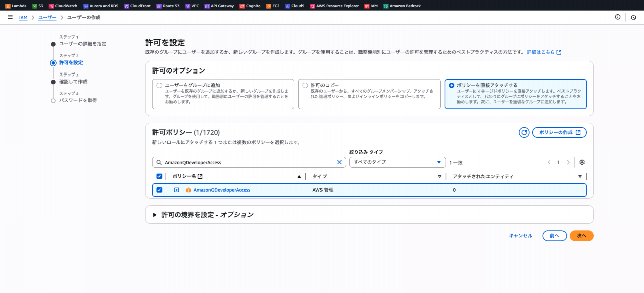Open the Amazon Bedrock service shortcut
644x293 pixels.
(x=401, y=6)
